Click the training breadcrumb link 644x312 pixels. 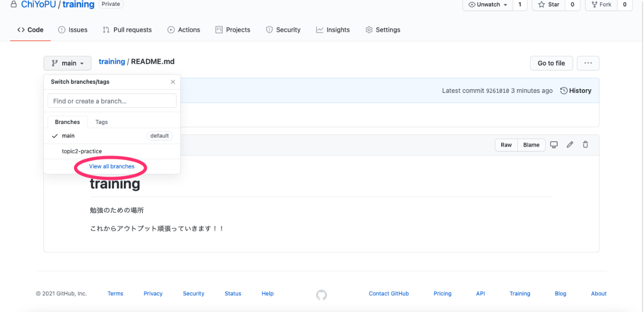click(112, 62)
